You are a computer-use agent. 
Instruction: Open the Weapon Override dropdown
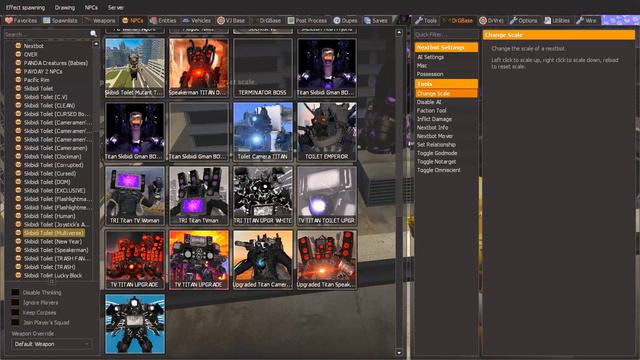52,344
